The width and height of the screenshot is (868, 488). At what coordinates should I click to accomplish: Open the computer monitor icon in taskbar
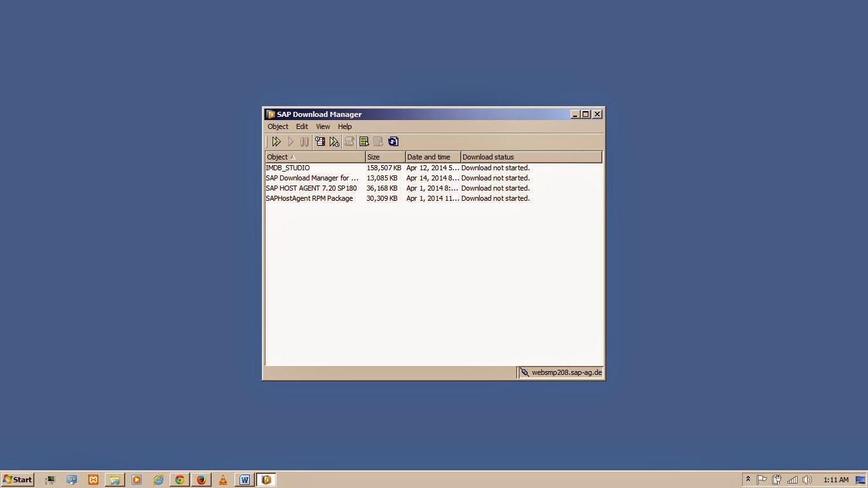pos(50,480)
